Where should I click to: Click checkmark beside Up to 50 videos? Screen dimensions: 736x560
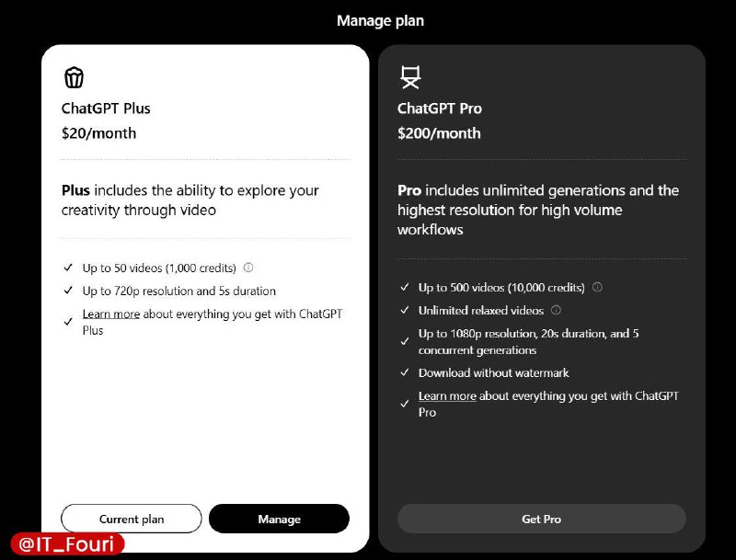click(68, 268)
